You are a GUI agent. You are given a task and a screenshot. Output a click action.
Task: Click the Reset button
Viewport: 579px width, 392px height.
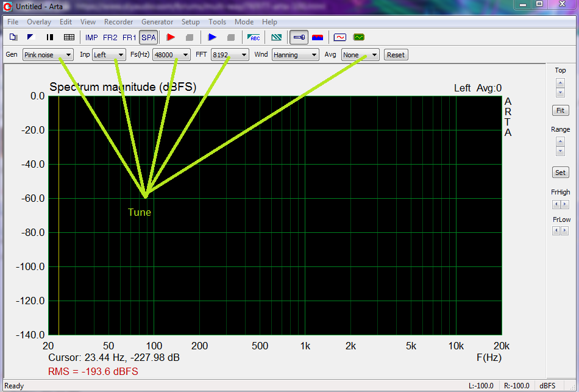(x=396, y=55)
